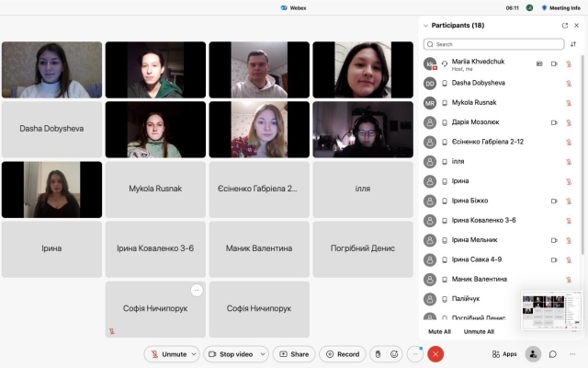Select the Mykola Rusnak video tile
Screen dimensions: 588x368
pos(155,190)
